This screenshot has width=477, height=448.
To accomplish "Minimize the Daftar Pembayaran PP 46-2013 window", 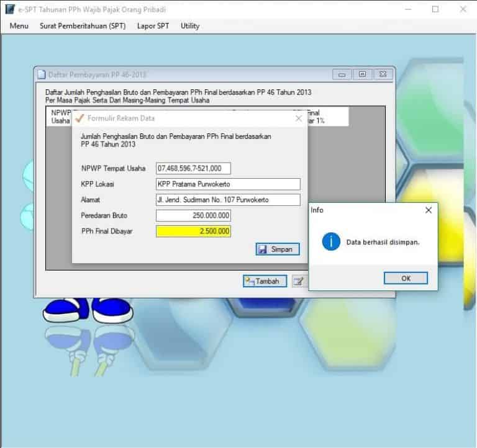I will click(342, 74).
